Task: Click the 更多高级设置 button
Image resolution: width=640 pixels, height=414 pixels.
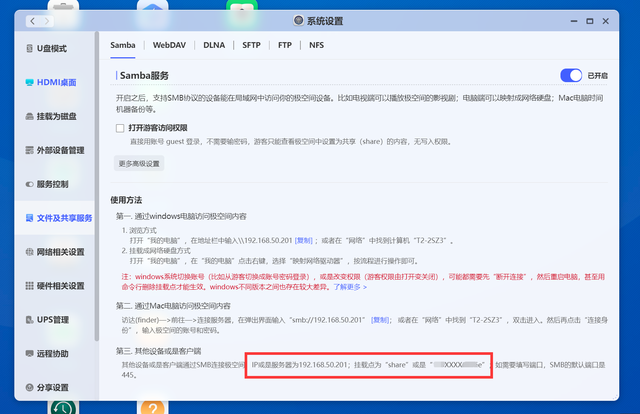Action: point(139,164)
